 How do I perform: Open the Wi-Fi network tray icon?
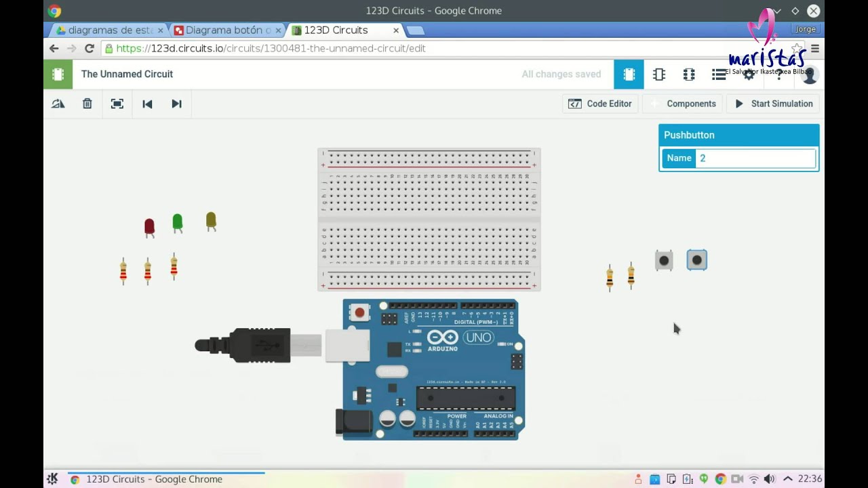point(753,479)
